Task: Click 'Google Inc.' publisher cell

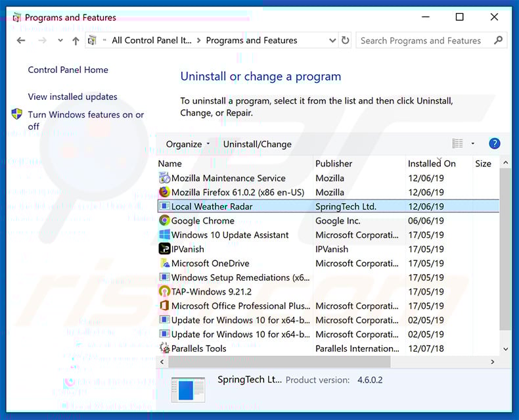Action: point(338,221)
